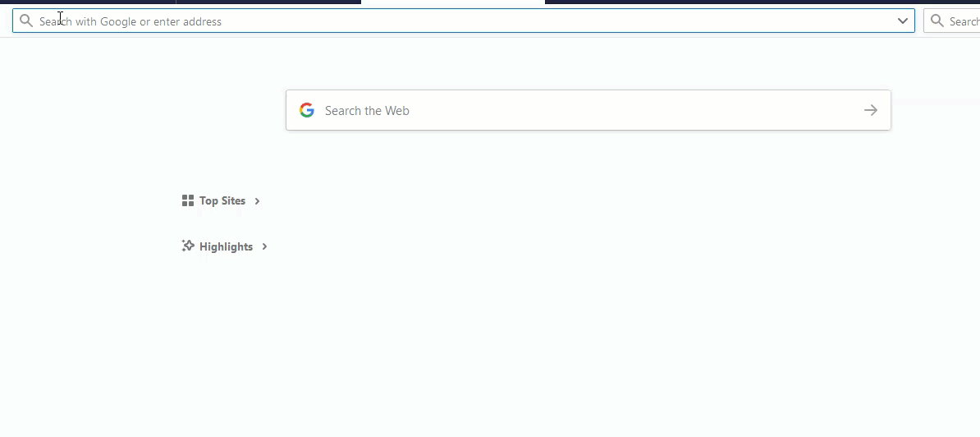
Task: Focus the Search with Google address field
Action: coord(464,21)
